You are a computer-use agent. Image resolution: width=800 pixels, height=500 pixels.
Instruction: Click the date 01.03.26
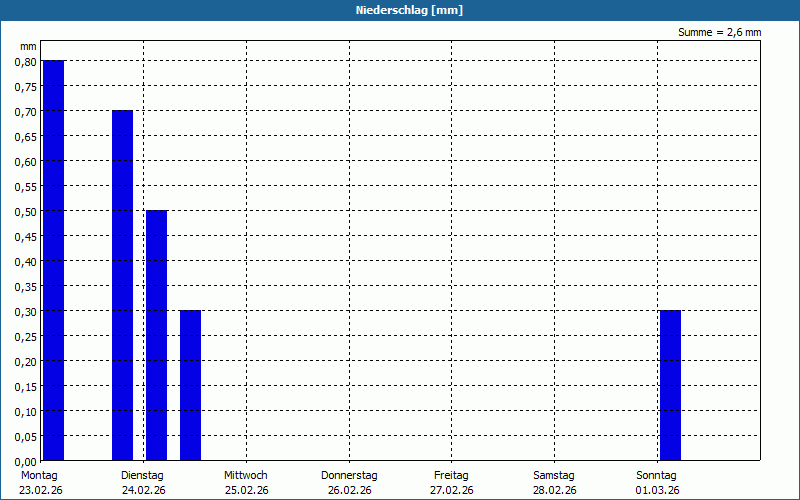coord(658,490)
